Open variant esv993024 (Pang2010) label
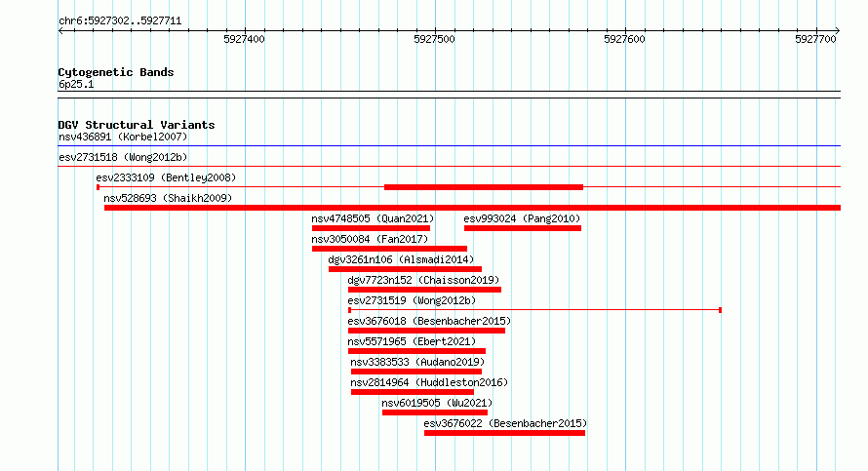 point(522,218)
